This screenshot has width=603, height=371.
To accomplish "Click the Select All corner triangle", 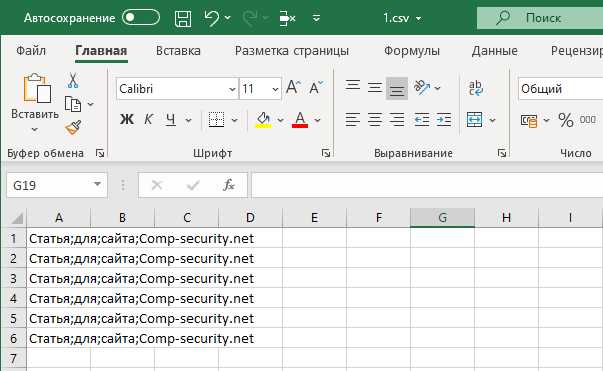I will point(17,218).
